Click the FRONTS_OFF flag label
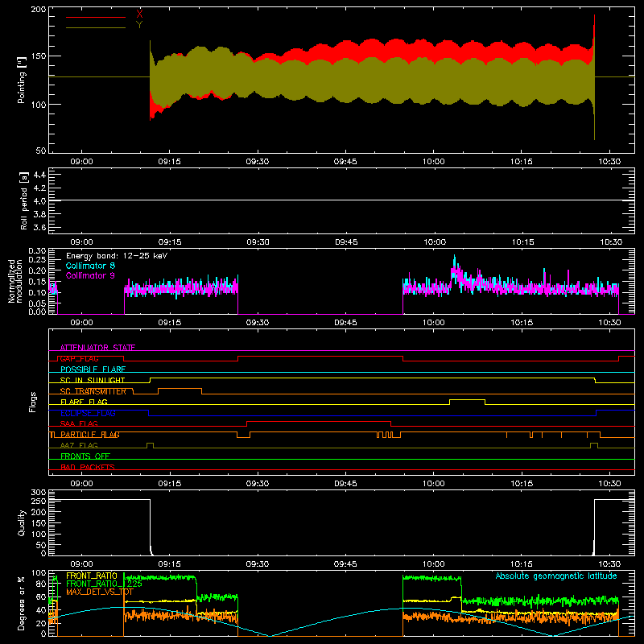Image resolution: width=644 pixels, height=644 pixels. (85, 456)
